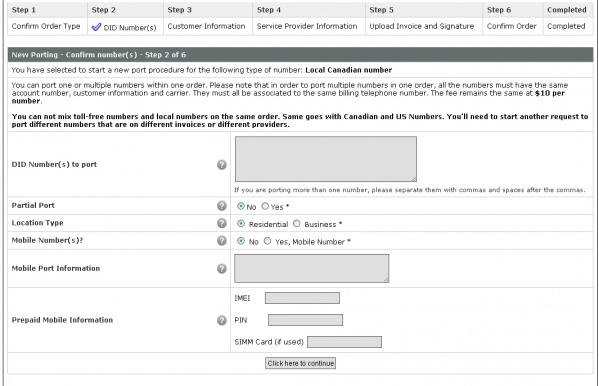The height and width of the screenshot is (386, 599).
Task: Focus the DID Number(s) to port text area
Action: [x=326, y=159]
